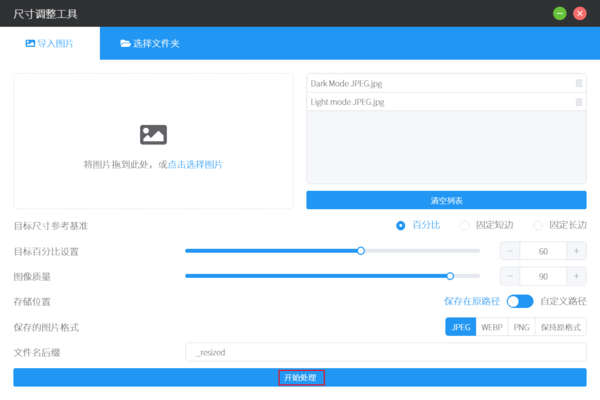Decrease image quality with minus button
Viewport: 600px width, 400px height.
pos(510,276)
